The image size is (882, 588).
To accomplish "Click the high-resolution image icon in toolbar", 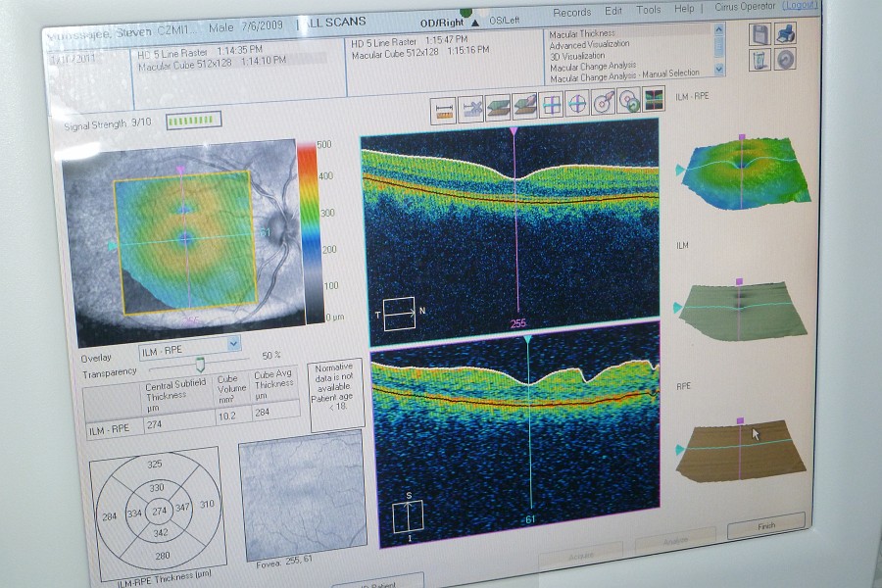I will point(654,98).
